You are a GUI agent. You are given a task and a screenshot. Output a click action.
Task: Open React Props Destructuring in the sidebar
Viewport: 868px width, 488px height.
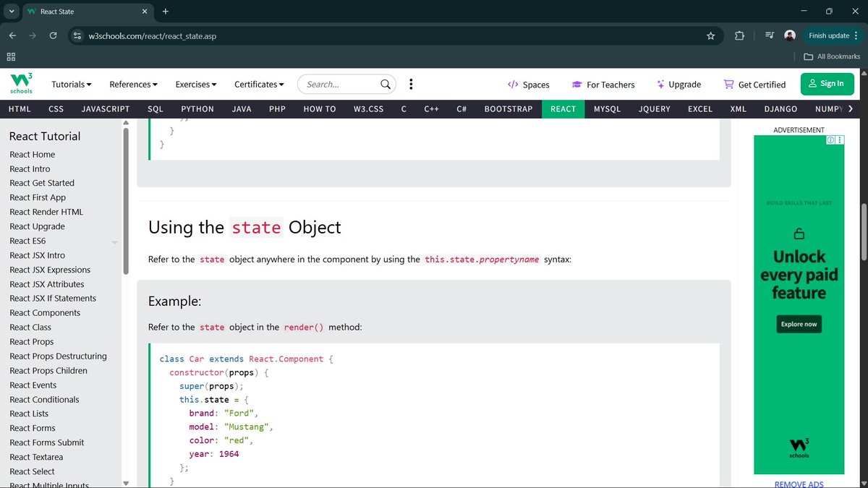(x=58, y=356)
